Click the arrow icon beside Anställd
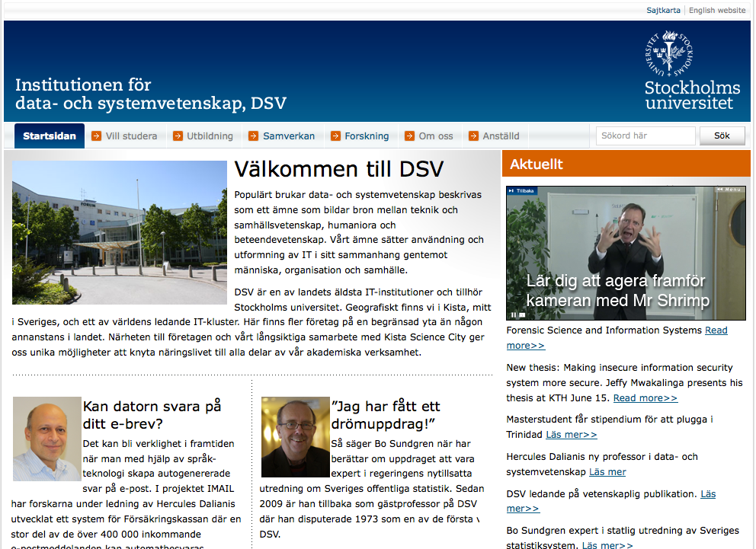This screenshot has width=756, height=549. pos(473,136)
